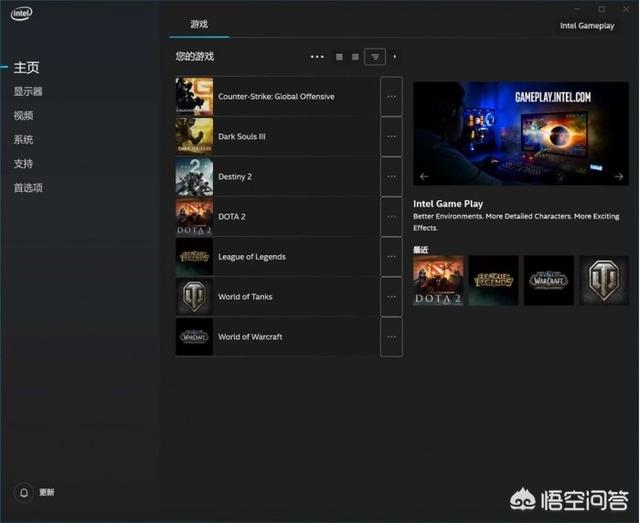Open 首选项 (Preferences) in the sidebar
Screen dimensions: 640x523
pyautogui.click(x=28, y=187)
